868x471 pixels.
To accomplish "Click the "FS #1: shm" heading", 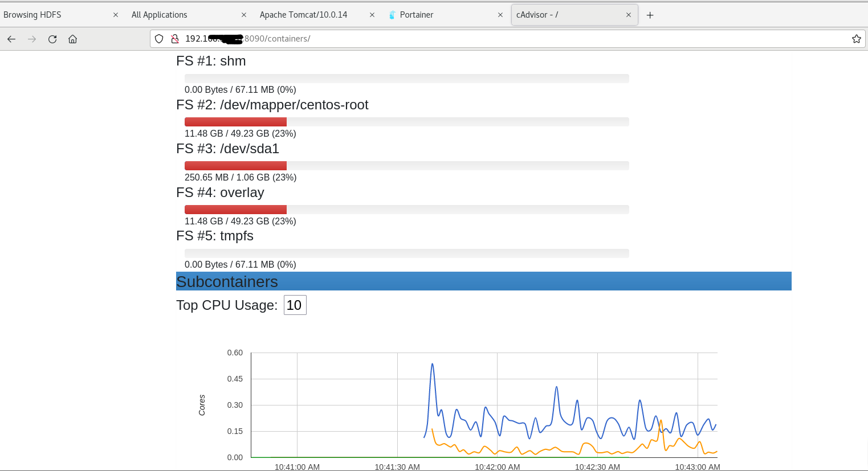I will coord(211,61).
